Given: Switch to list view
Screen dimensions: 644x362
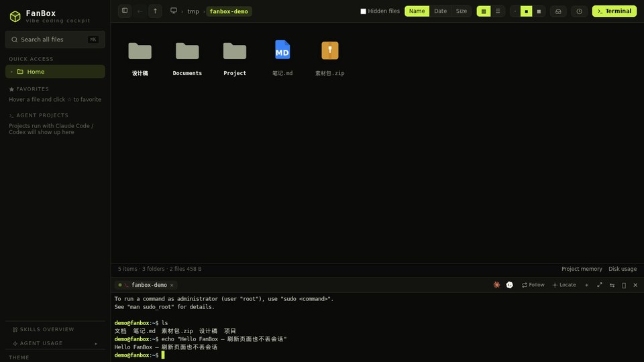Looking at the screenshot, I should point(498,11).
